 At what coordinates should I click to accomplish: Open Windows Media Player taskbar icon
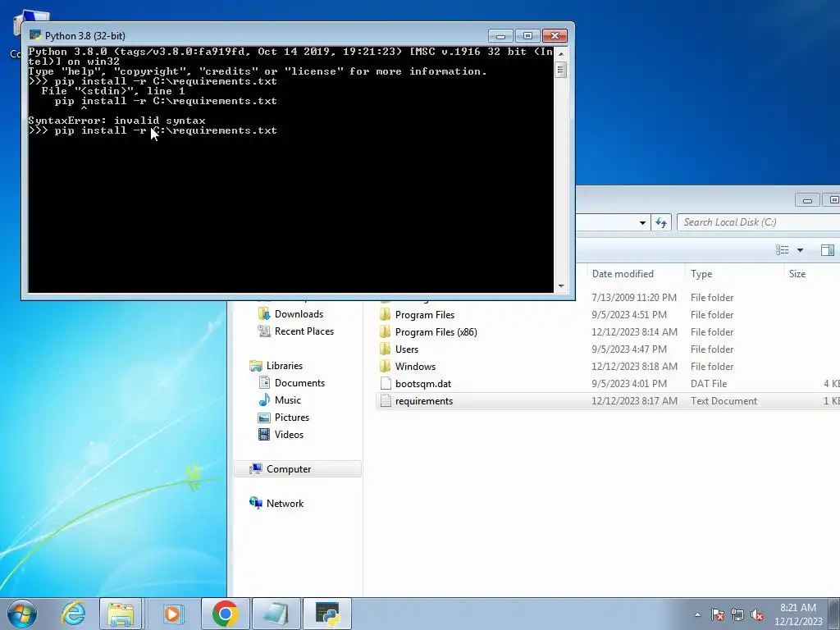(x=173, y=614)
